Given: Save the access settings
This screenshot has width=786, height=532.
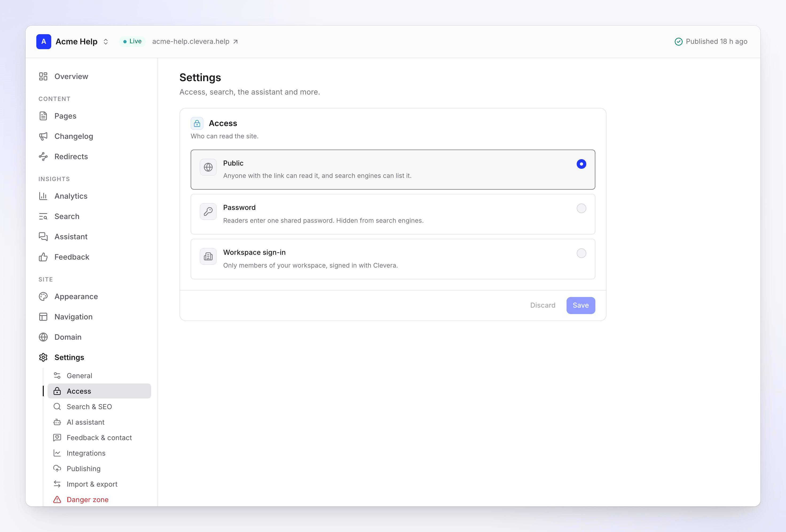Looking at the screenshot, I should (x=581, y=306).
